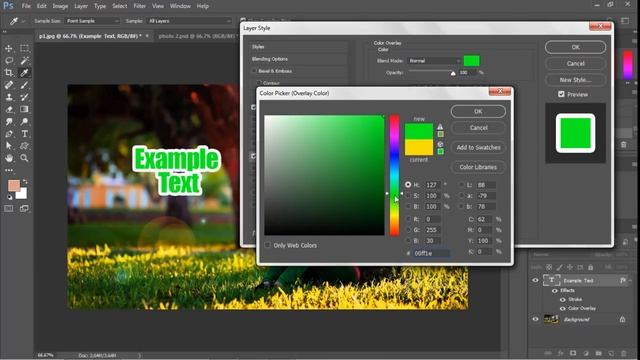Hide the Example Text layer

[535, 280]
